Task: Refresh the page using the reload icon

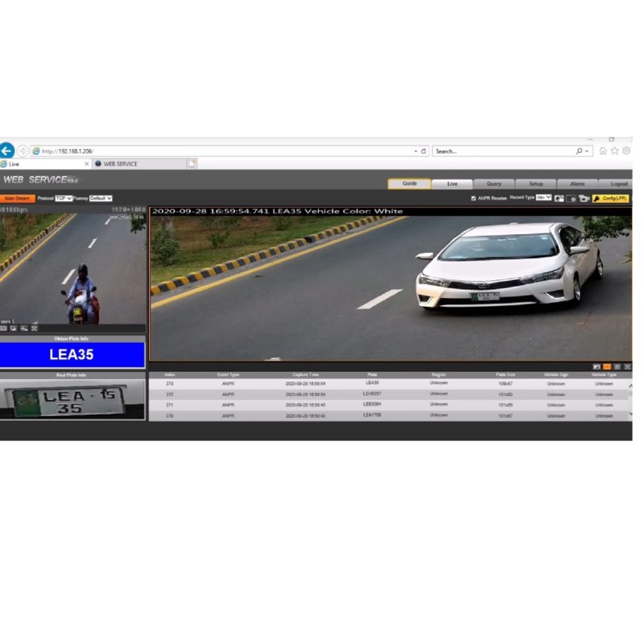Action: (x=424, y=151)
